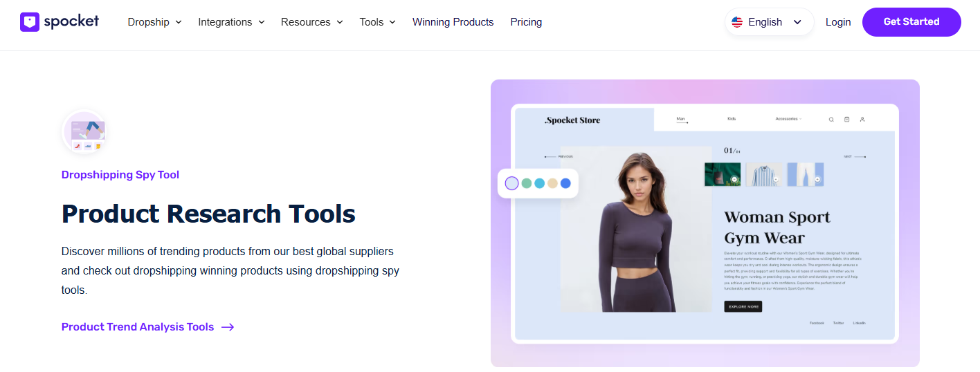Click the user account icon in store preview

[862, 120]
